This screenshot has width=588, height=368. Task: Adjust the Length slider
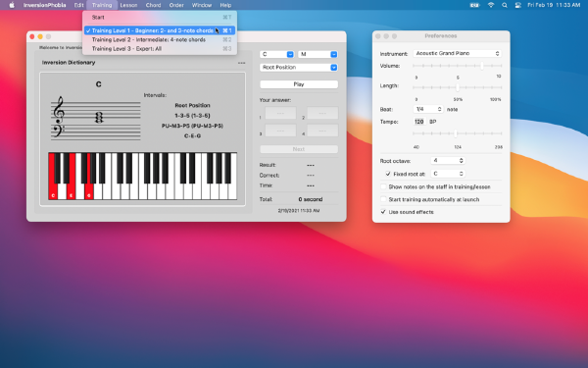click(457, 87)
